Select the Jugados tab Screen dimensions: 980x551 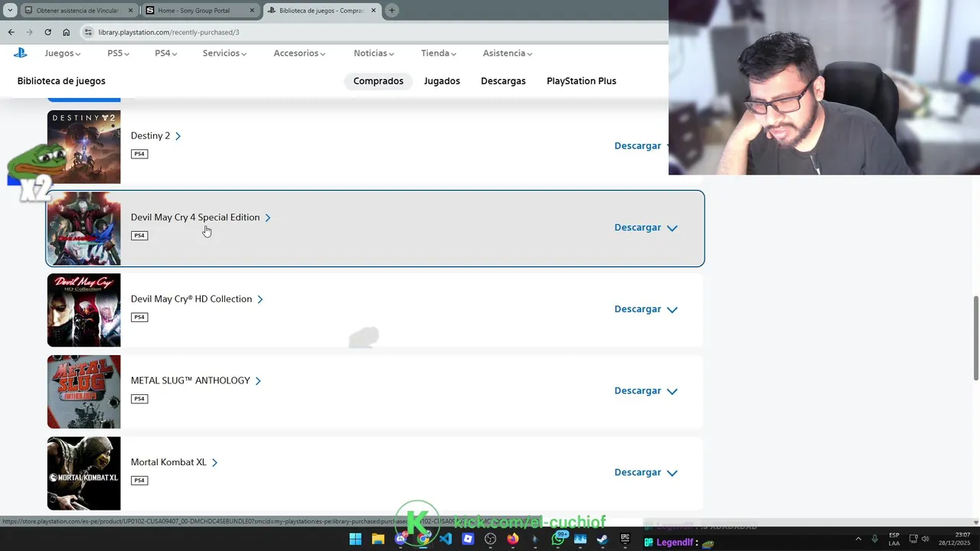[x=442, y=81]
